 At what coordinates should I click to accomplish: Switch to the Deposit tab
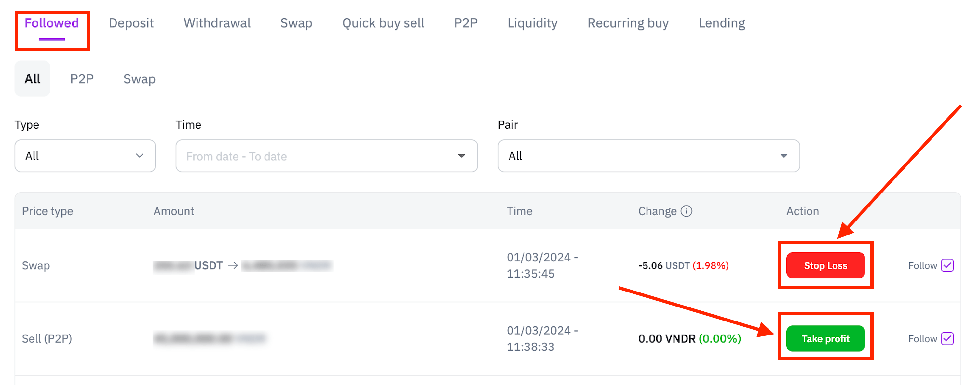pos(131,23)
